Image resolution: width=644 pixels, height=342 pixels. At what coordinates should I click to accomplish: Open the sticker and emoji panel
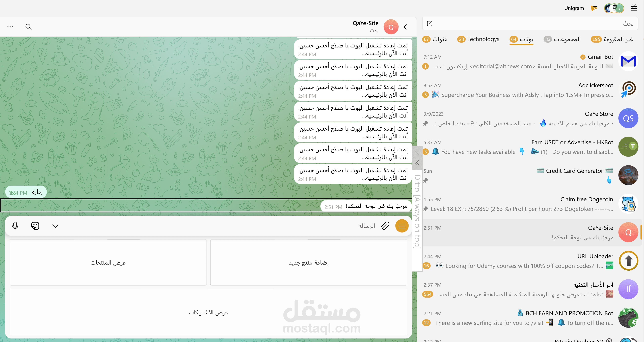(x=35, y=226)
